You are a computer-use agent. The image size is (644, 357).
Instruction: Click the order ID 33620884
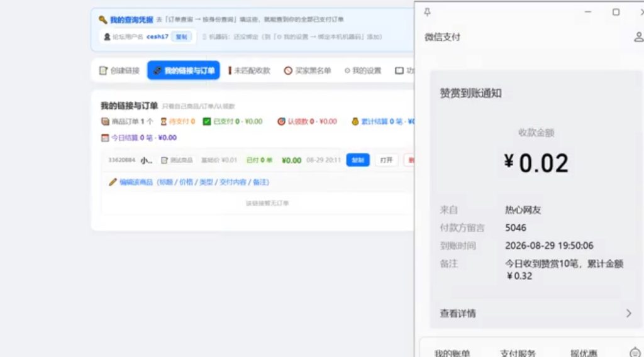pos(121,160)
